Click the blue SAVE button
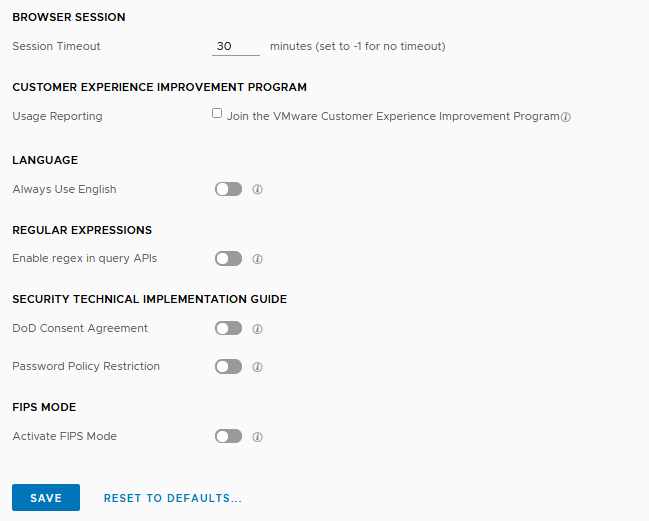Screen dimensions: 649x521 (46, 497)
